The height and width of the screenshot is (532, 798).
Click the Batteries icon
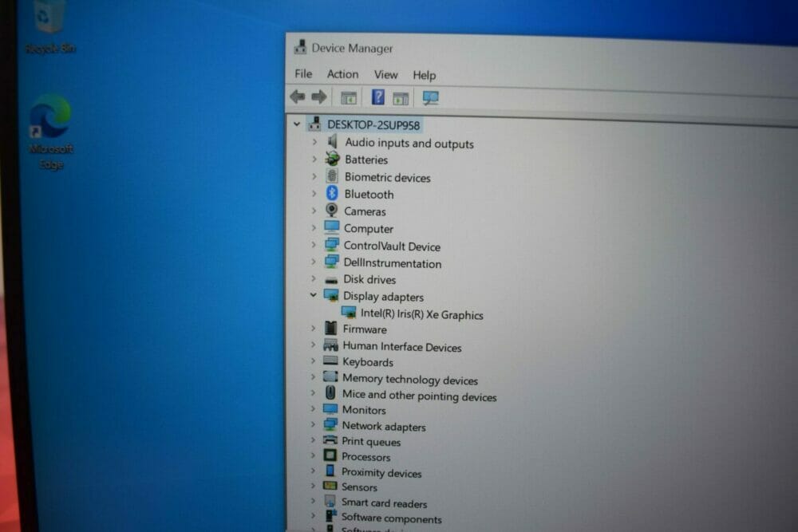click(x=332, y=159)
